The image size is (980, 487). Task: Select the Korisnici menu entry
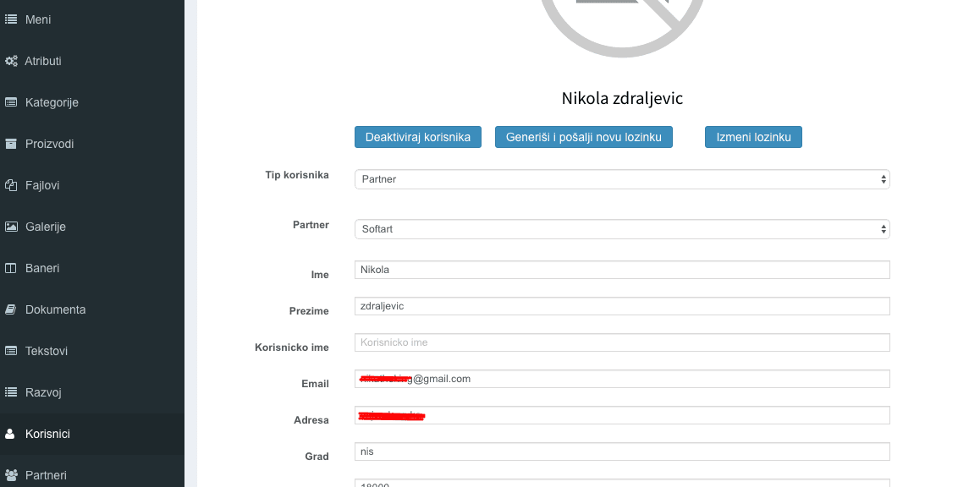(47, 434)
